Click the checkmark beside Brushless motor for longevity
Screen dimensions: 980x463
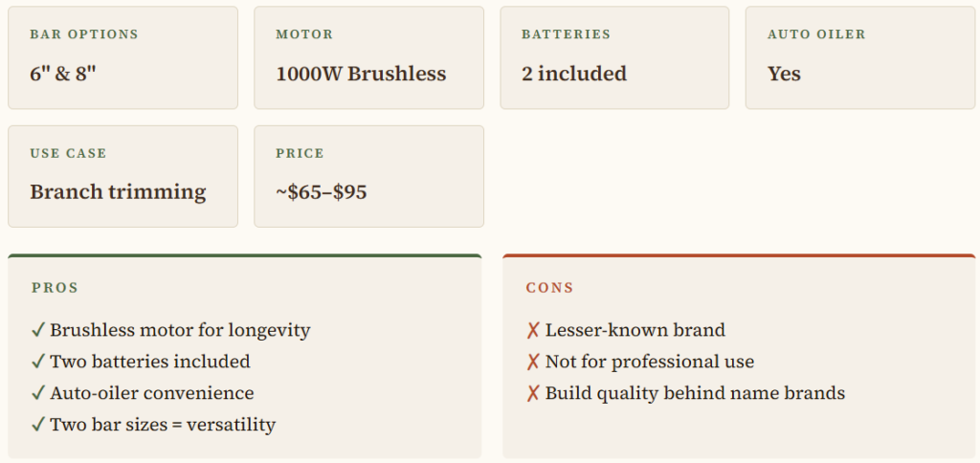point(38,331)
